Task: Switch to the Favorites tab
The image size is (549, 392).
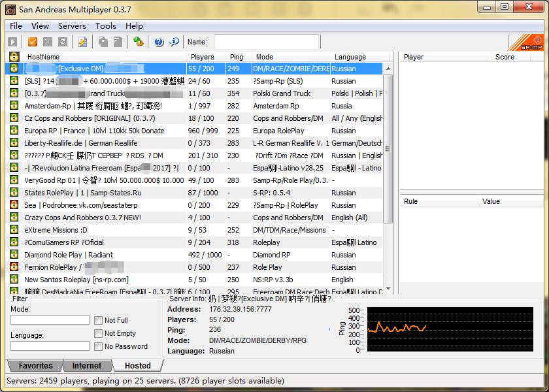Action: coord(35,366)
